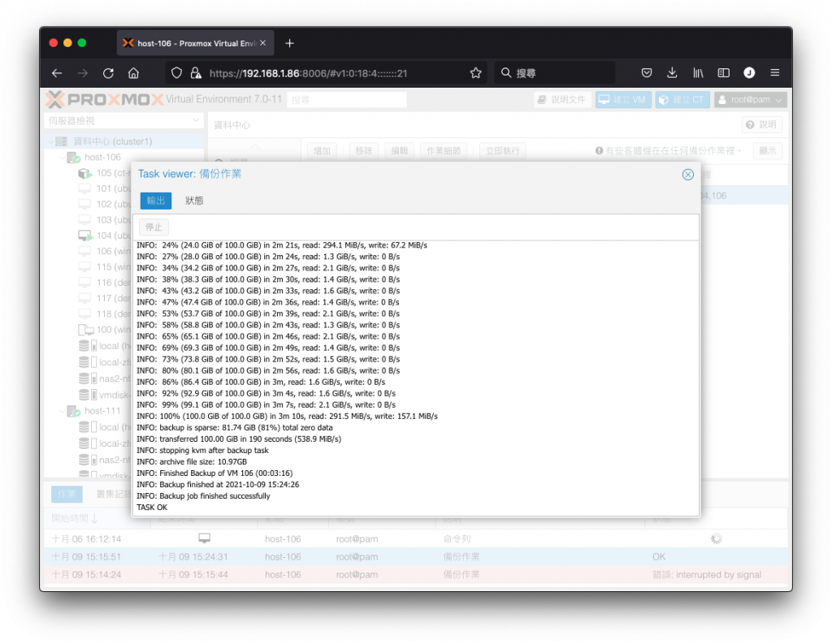Click the Backup job finished successfully line
Screen dimensions: 832x644
point(203,496)
